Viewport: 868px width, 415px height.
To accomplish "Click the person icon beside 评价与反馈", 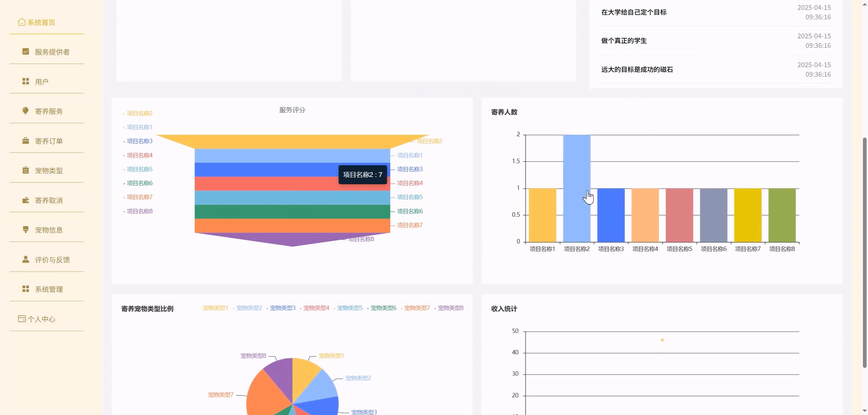I will (26, 259).
